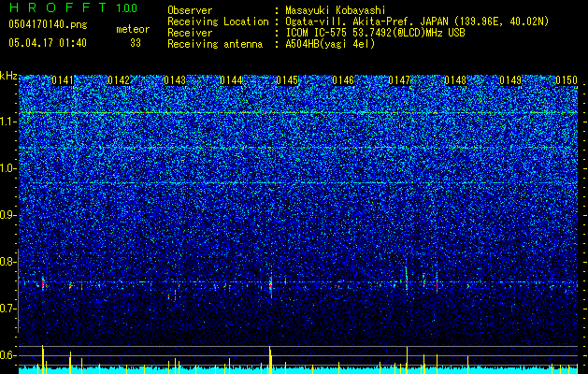
Task: Click the Ogata-vill. Akita-Pref. JAPAN location text
Action: 417,22
